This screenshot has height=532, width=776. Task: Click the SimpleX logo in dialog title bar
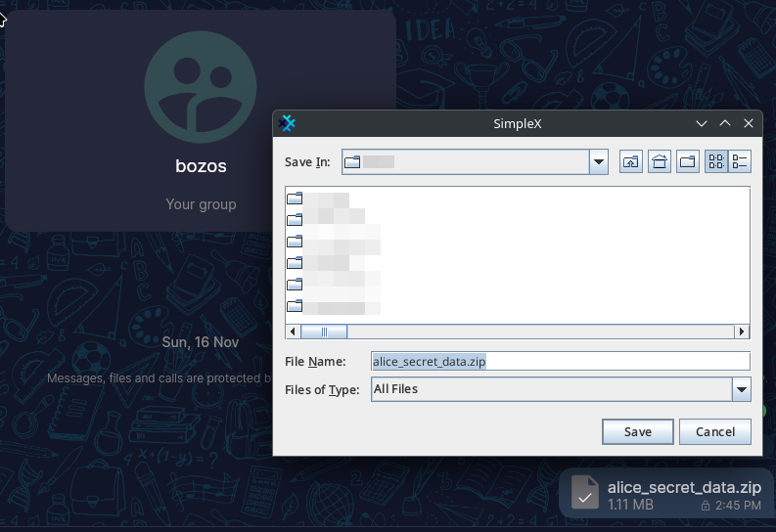coord(288,123)
